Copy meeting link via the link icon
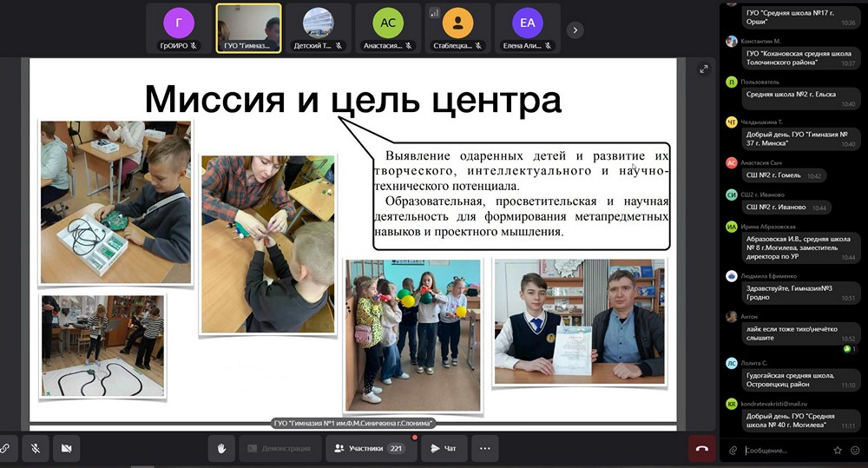The image size is (868, 468). (x=4, y=449)
